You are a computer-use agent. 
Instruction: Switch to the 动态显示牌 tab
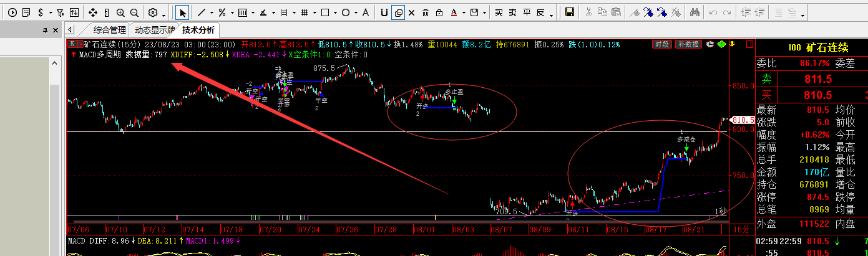click(x=154, y=29)
